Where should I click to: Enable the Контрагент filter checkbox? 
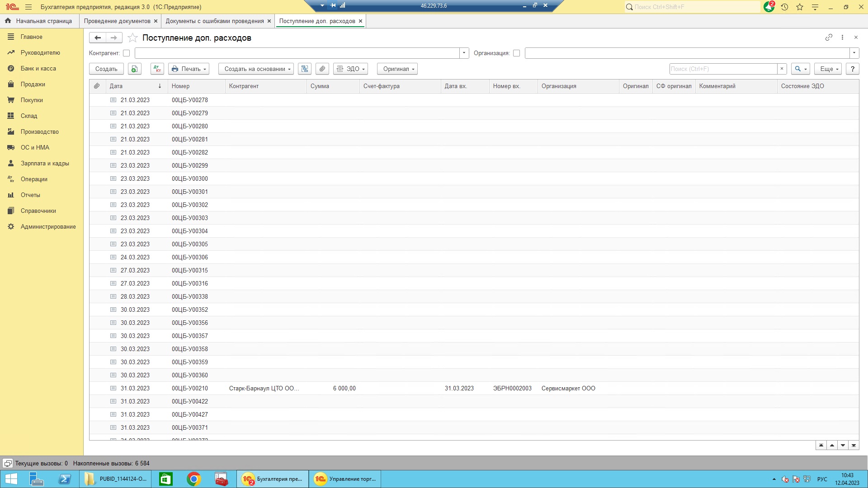coord(127,53)
